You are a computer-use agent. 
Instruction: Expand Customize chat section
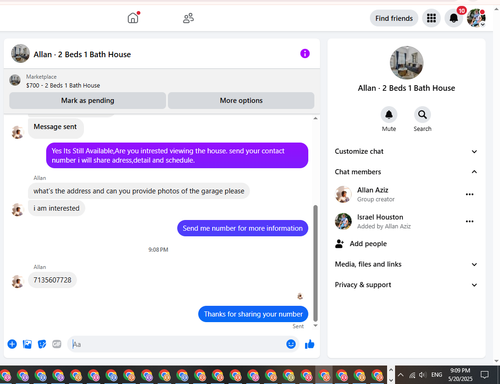tap(406, 151)
